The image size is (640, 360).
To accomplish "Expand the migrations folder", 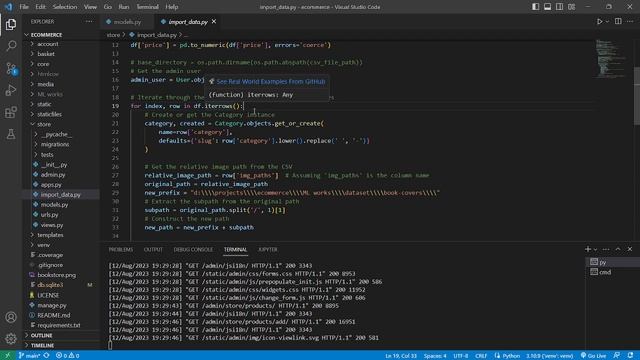I will point(61,144).
